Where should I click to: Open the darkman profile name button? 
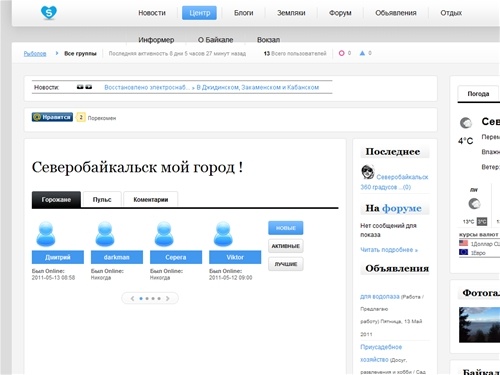(117, 257)
